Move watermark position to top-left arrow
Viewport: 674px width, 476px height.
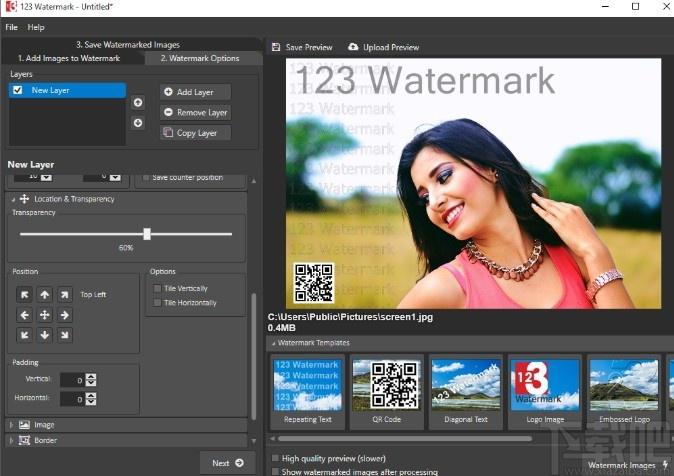pos(25,295)
